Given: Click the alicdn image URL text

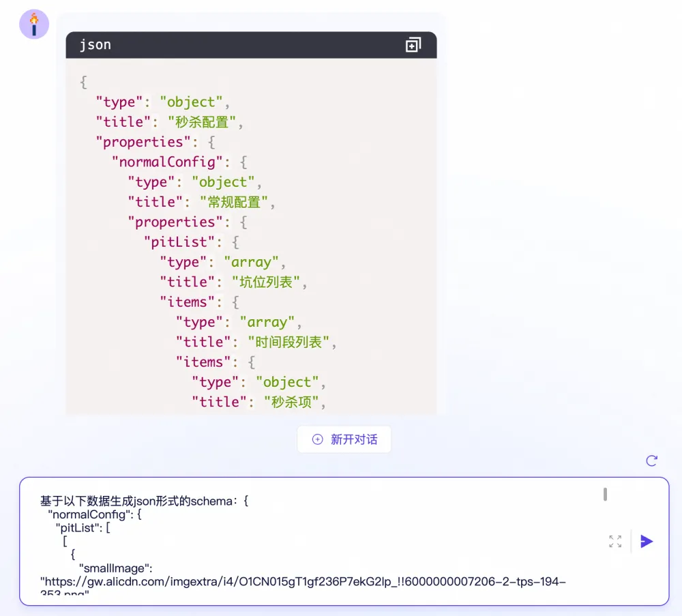Looking at the screenshot, I should (x=303, y=582).
